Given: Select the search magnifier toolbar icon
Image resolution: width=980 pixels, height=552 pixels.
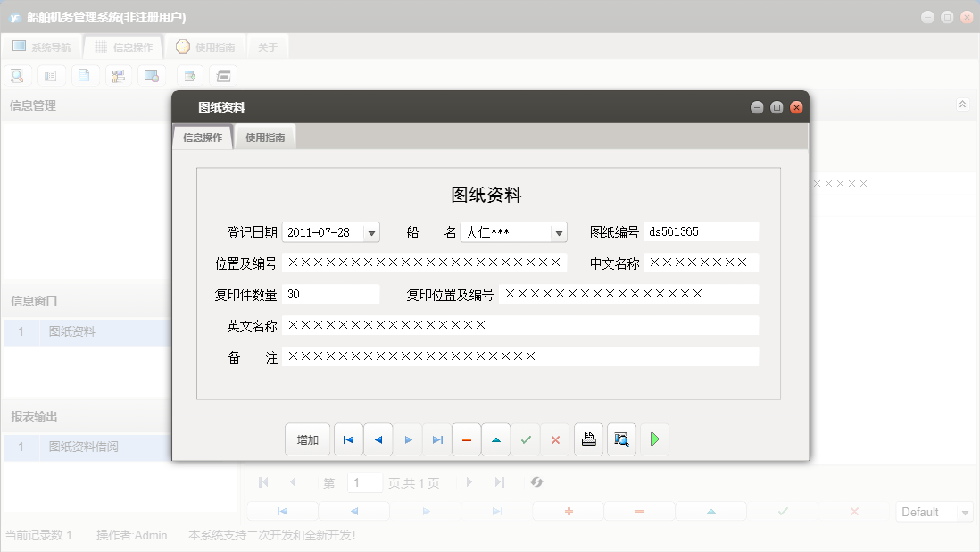Looking at the screenshot, I should pos(17,75).
